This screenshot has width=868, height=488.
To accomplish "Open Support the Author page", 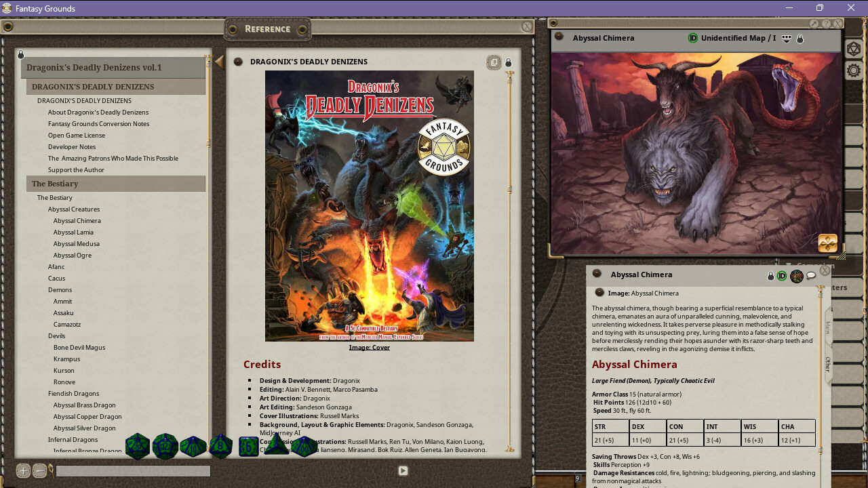I will [76, 170].
